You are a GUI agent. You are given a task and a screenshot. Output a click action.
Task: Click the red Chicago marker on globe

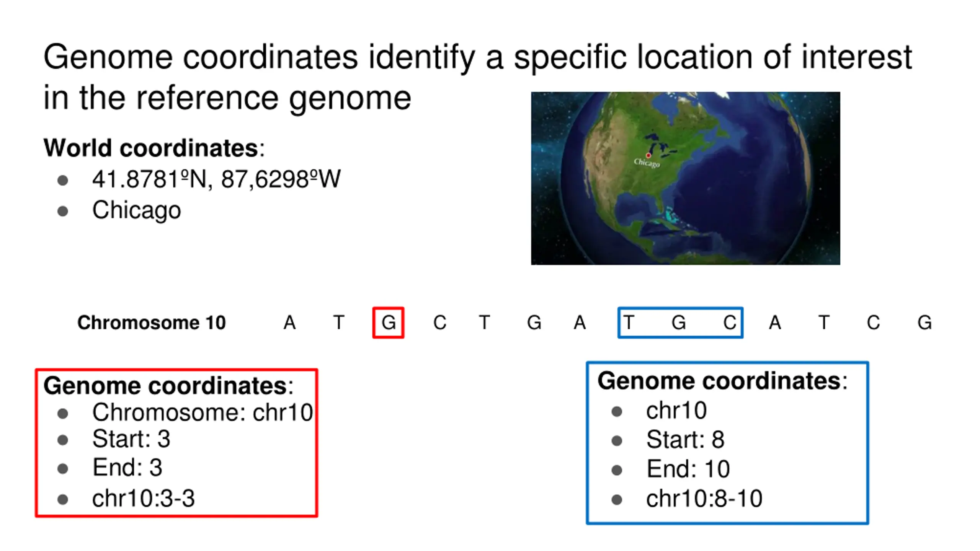pyautogui.click(x=648, y=155)
